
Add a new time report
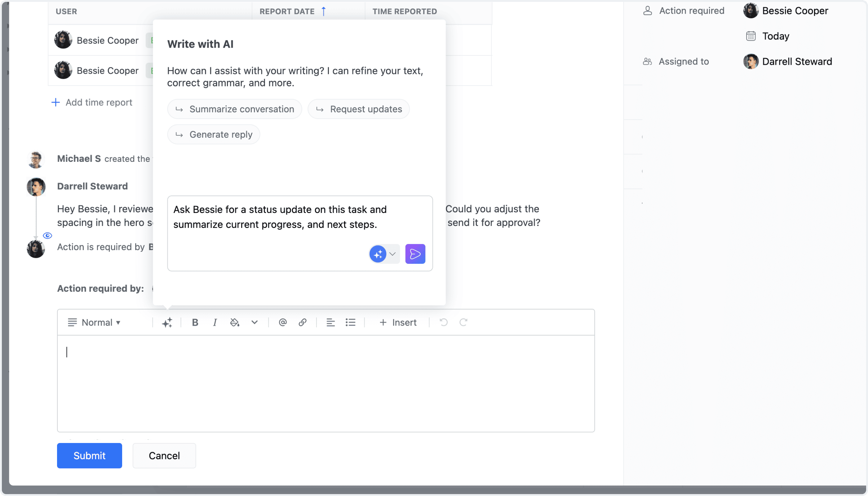pyautogui.click(x=92, y=102)
